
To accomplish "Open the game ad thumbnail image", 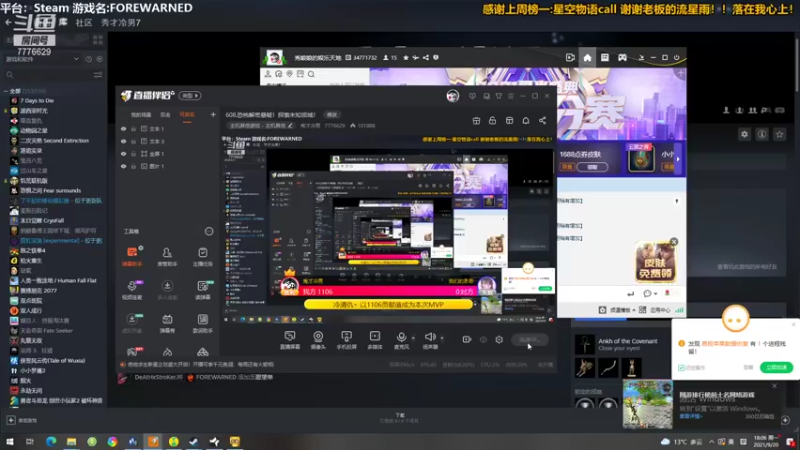I will (647, 404).
